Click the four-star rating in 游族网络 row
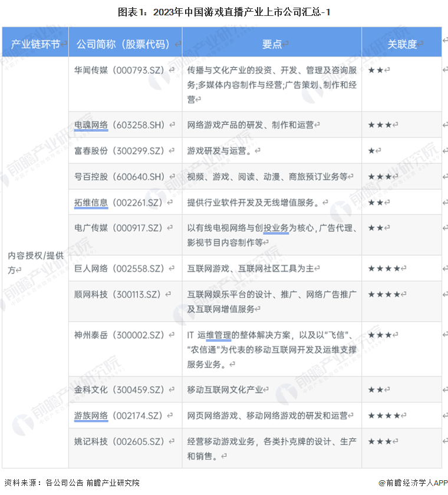 [384, 415]
